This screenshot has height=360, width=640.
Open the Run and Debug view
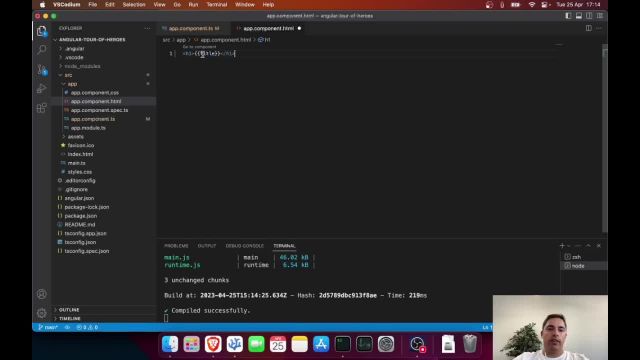pos(42,89)
